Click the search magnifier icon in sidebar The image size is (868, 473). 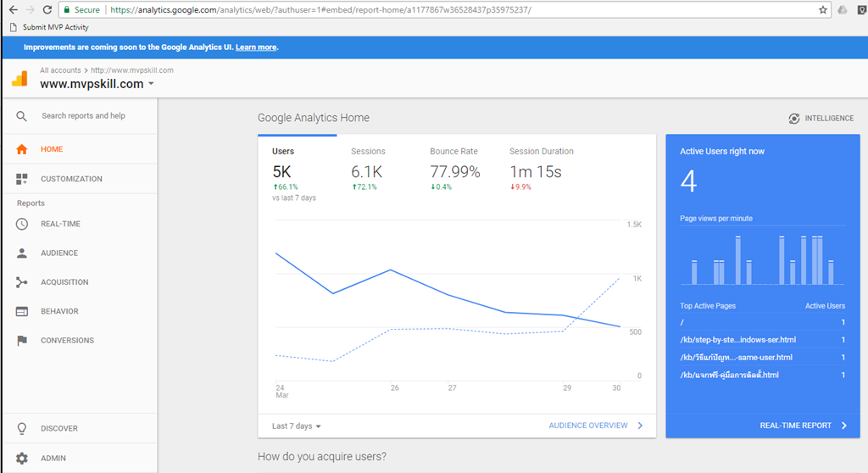point(21,116)
